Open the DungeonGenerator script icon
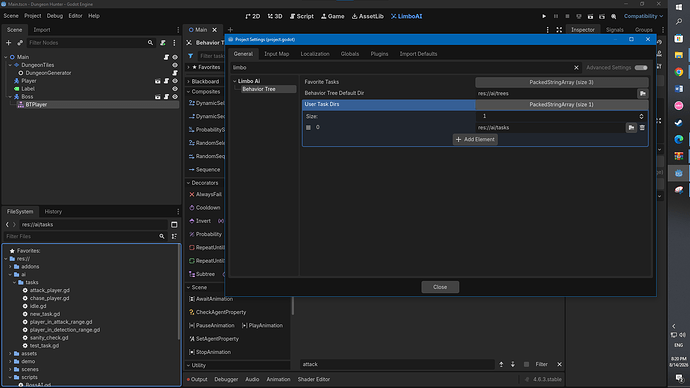 pyautogui.click(x=175, y=73)
